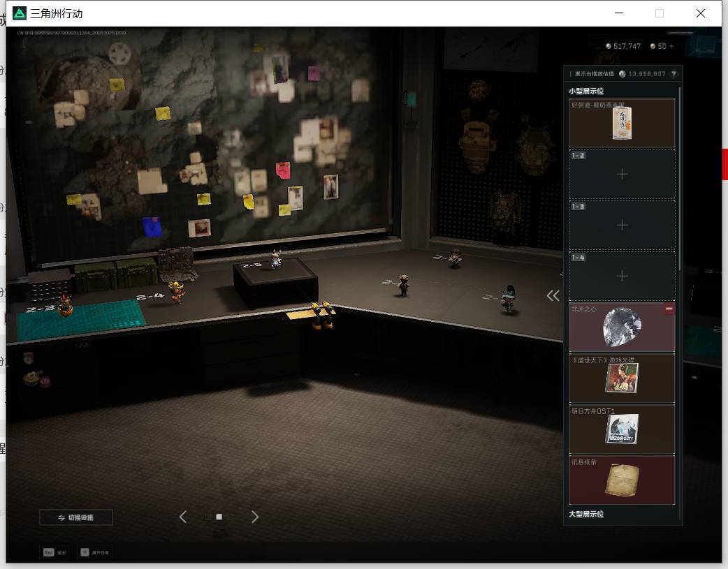Go to the previous display page arrow
The image size is (728, 569).
point(183,517)
